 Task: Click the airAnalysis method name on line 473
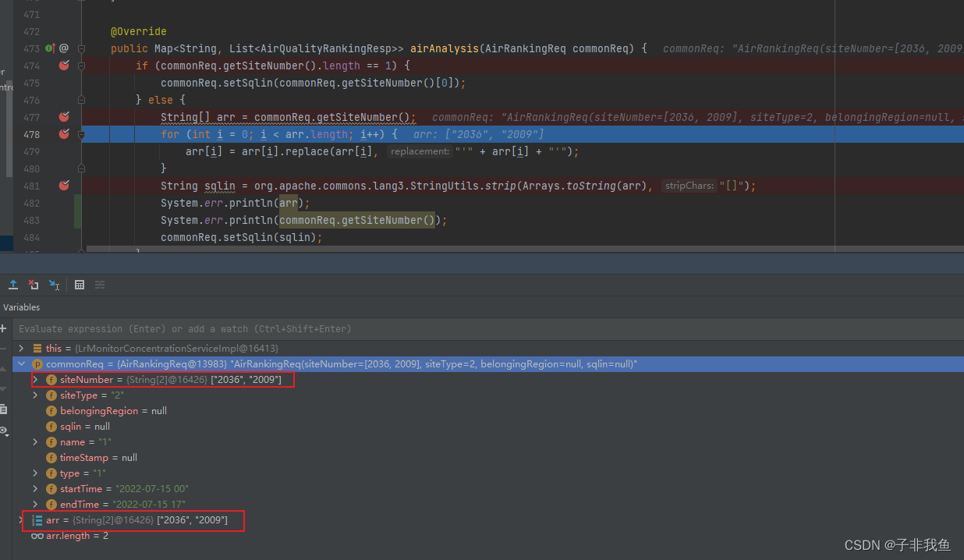[444, 48]
